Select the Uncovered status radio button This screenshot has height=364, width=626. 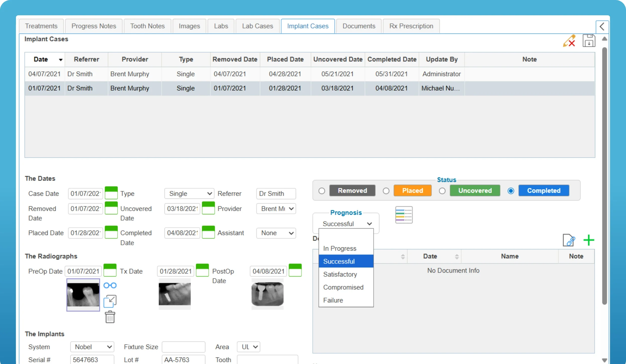(442, 191)
